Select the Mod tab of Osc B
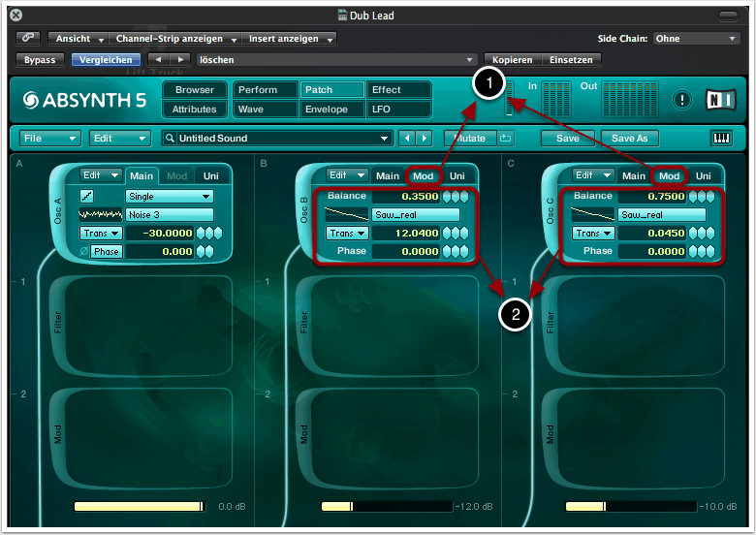The height and width of the screenshot is (535, 756). 424,176
